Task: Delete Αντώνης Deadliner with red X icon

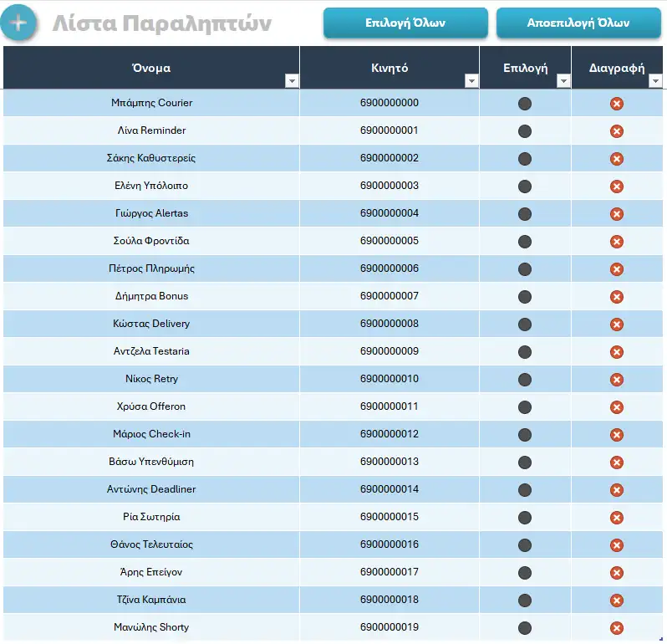Action: [616, 490]
